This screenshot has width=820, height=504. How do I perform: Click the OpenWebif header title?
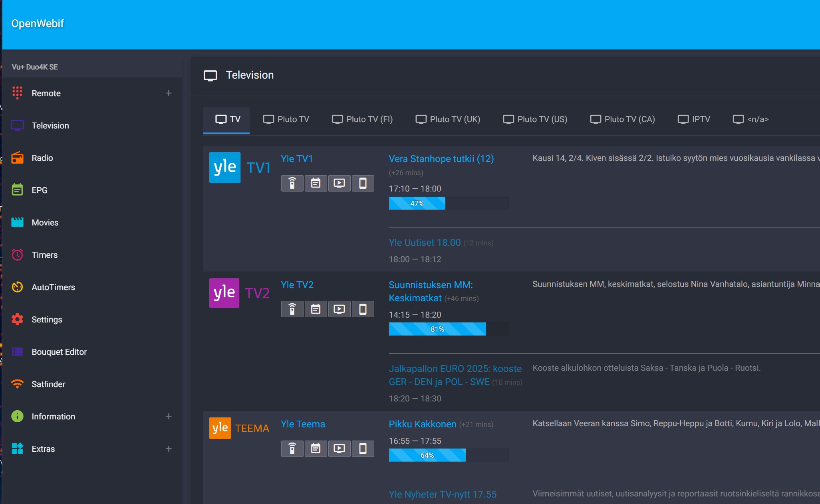[38, 24]
